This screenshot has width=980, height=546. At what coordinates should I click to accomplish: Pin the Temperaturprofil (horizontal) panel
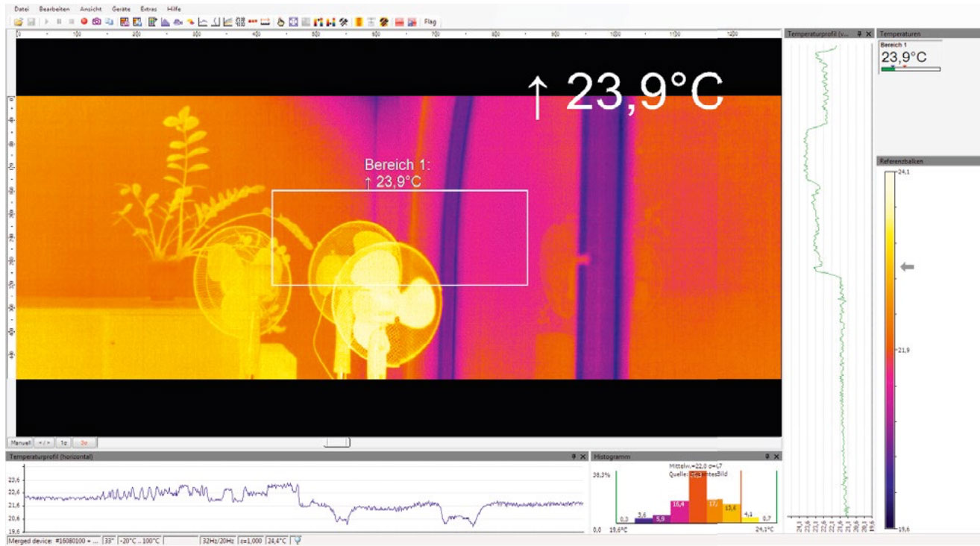pos(573,456)
